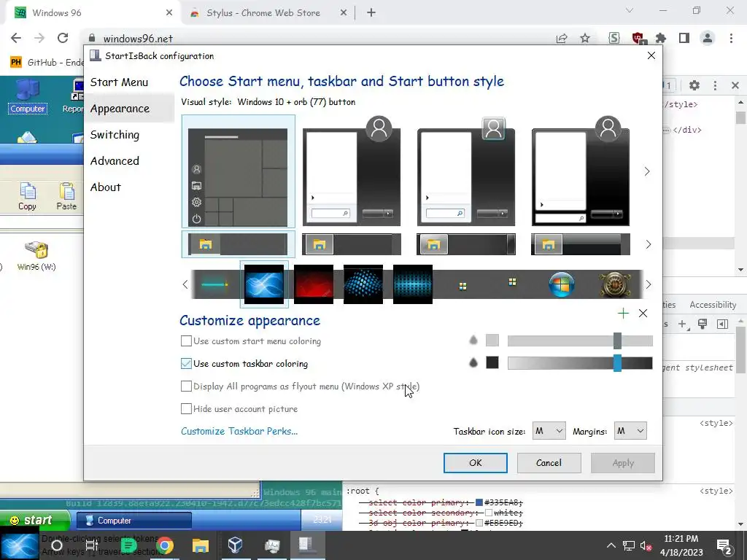747x560 pixels.
Task: Switch to the Stylus - Chrome Web Store tab
Action: (264, 13)
